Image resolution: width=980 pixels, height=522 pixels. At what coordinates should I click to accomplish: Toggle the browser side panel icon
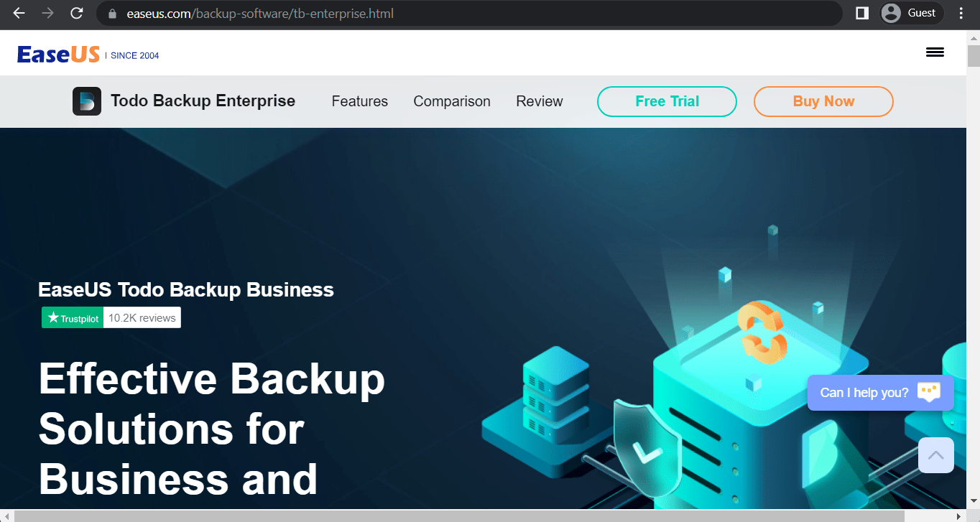(x=863, y=13)
